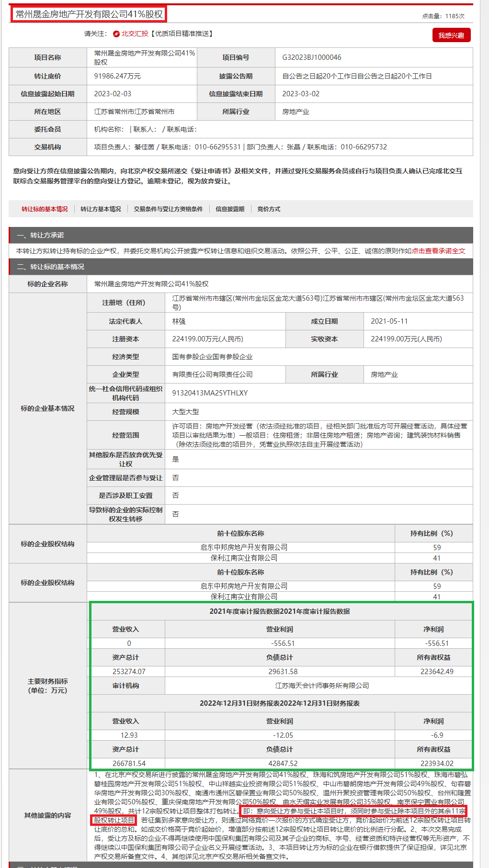Select the 交易机构 contact details row
Image resolution: width=489 pixels, height=868 pixels.
280,147
